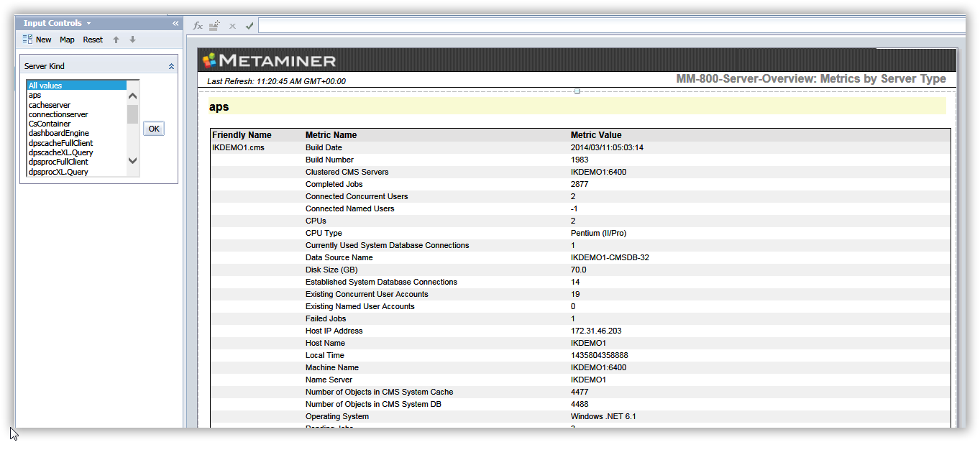Click the Build Number metric cell
This screenshot has height=450, width=980.
[x=329, y=160]
